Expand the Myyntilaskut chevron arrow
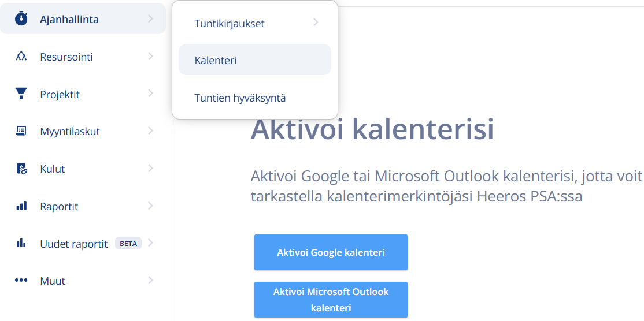Viewport: 644px width, 321px height. click(x=150, y=131)
